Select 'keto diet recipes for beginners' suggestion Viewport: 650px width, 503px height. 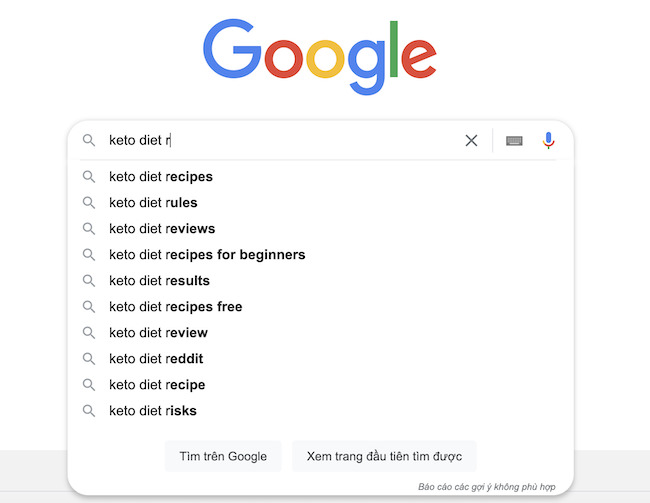pos(207,255)
